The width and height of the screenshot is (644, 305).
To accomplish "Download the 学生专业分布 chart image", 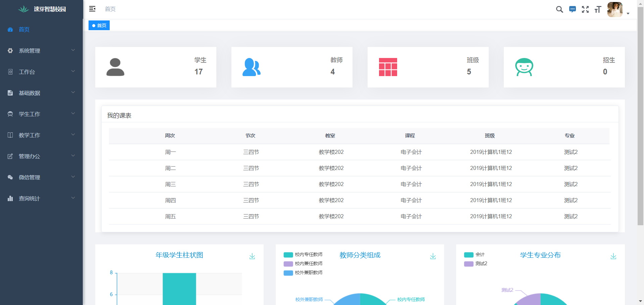I will [613, 256].
